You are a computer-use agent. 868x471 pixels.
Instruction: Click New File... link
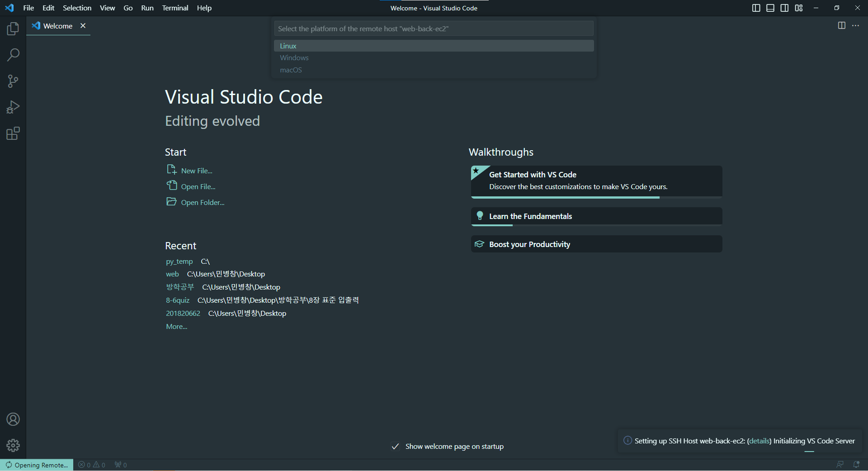[x=197, y=171]
